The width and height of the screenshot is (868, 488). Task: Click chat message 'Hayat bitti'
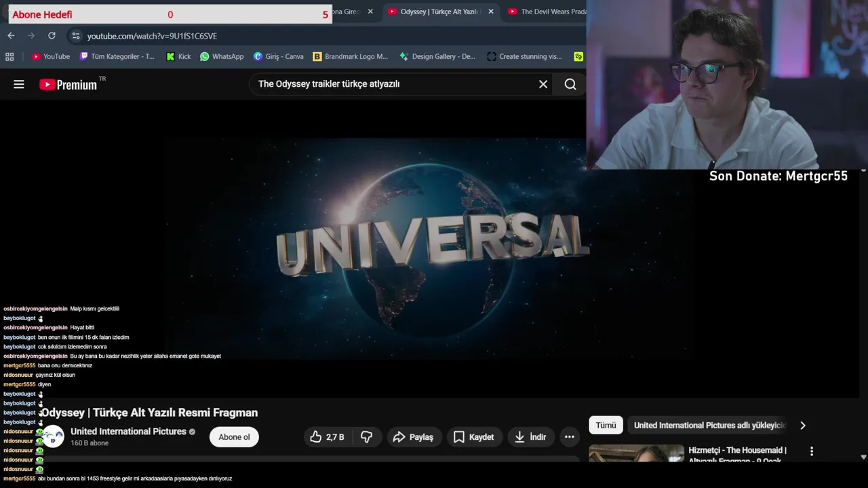[x=82, y=328]
